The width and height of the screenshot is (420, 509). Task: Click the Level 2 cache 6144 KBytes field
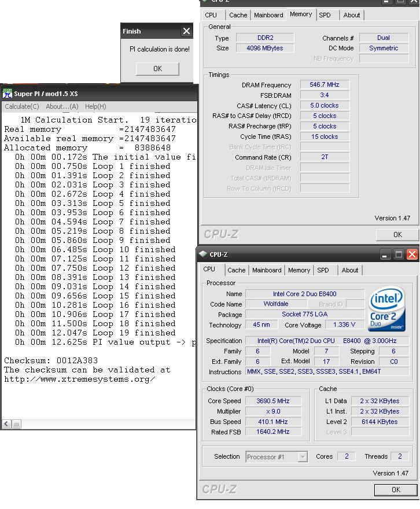coord(380,422)
